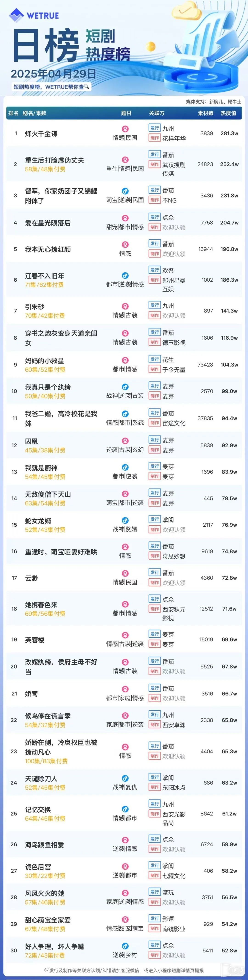The image size is (248, 980).
Task: Select the 题材 column header
Action: (126, 113)
